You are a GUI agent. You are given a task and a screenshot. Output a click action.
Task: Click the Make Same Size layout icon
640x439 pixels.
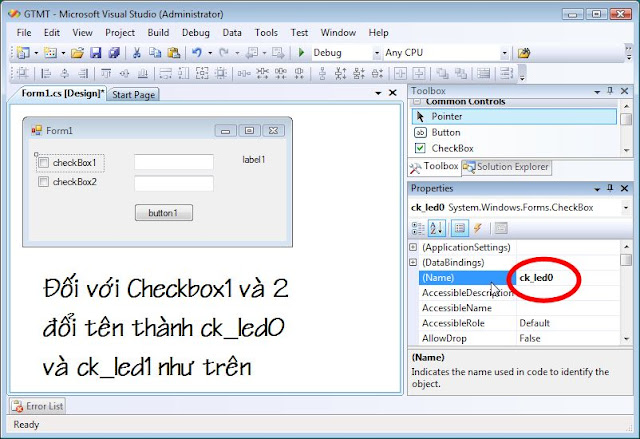point(202,73)
